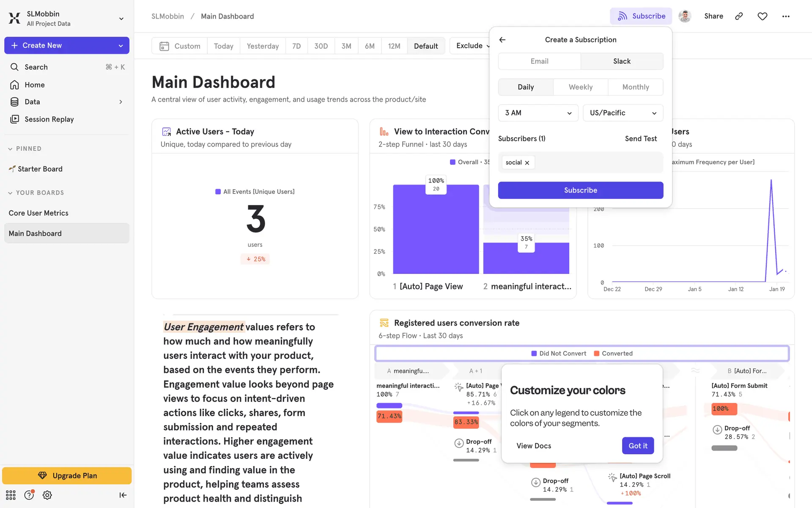The image size is (812, 508).
Task: Select the Monthly frequency option
Action: (635, 87)
